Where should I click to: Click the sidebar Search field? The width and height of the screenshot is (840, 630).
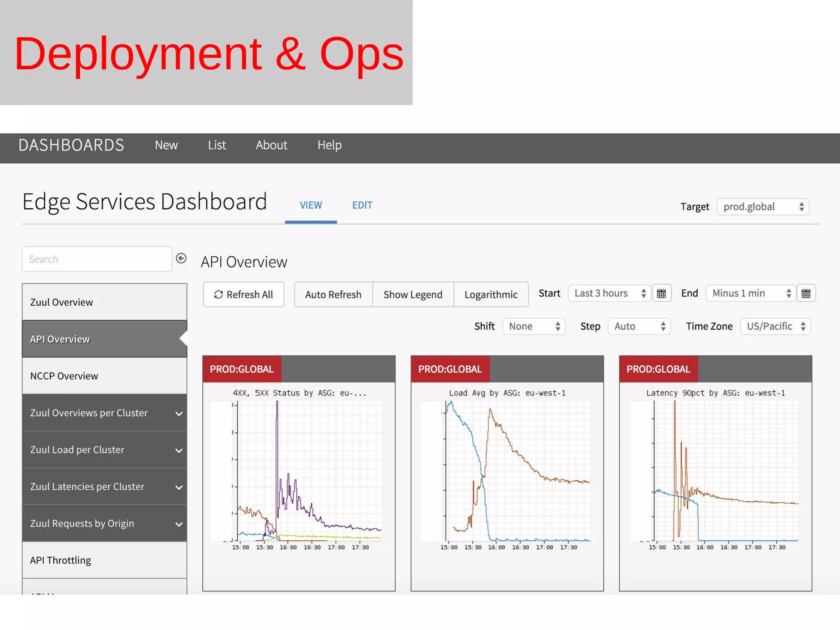[97, 259]
